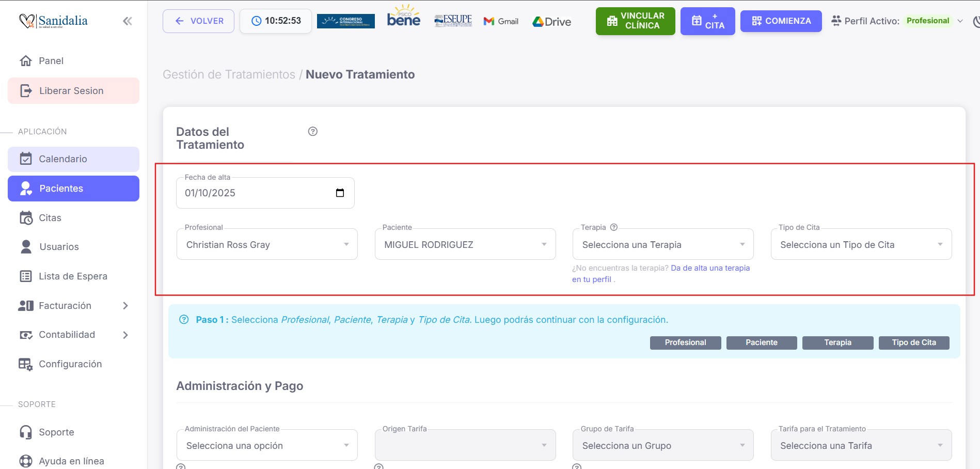Click the Sanidalia logo

[x=53, y=21]
